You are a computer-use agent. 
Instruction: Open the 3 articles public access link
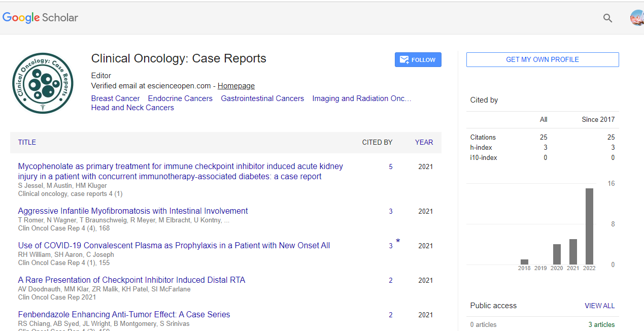pos(601,324)
